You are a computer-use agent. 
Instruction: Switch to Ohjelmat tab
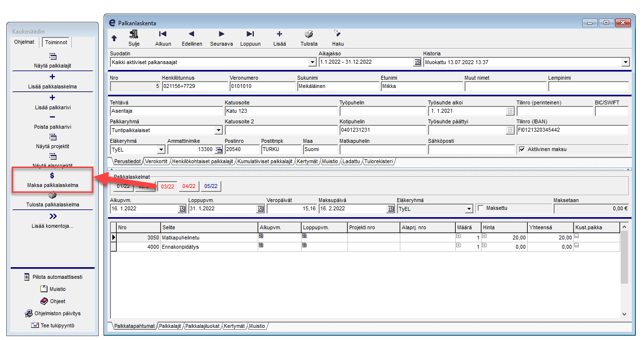click(x=24, y=42)
